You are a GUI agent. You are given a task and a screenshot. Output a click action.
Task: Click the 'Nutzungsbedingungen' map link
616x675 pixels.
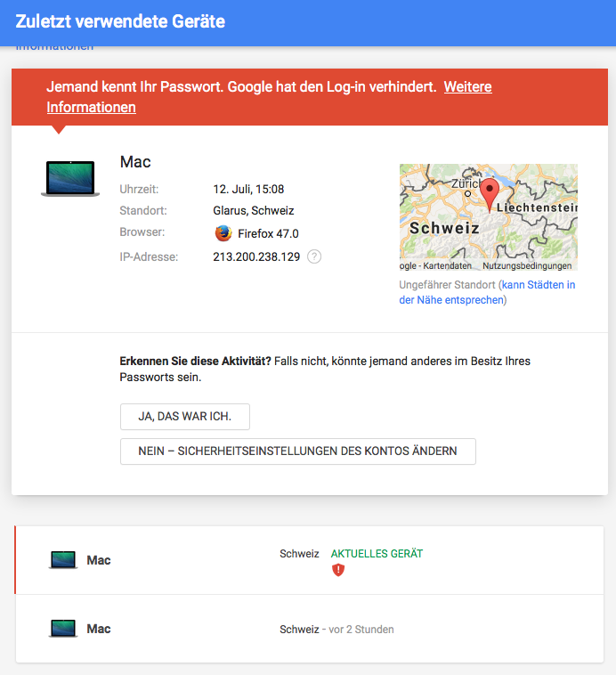[x=527, y=265]
